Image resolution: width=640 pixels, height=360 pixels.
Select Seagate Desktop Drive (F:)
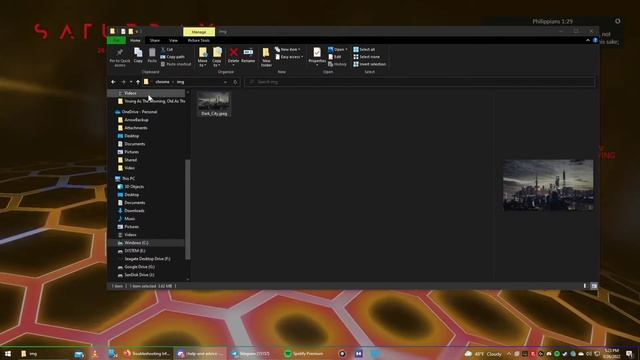147,259
